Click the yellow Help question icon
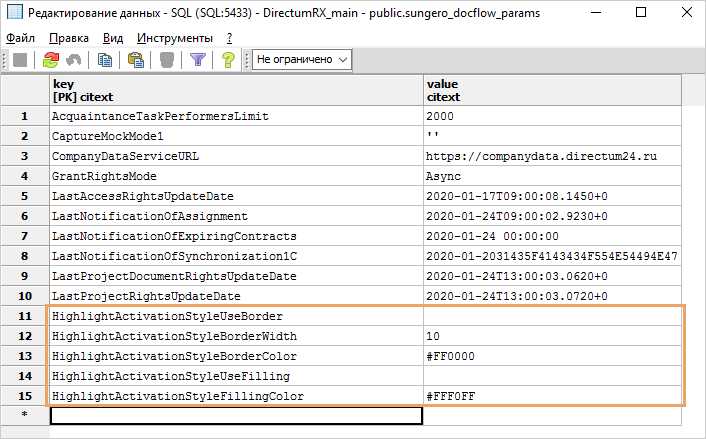This screenshot has width=706, height=439. tap(228, 60)
